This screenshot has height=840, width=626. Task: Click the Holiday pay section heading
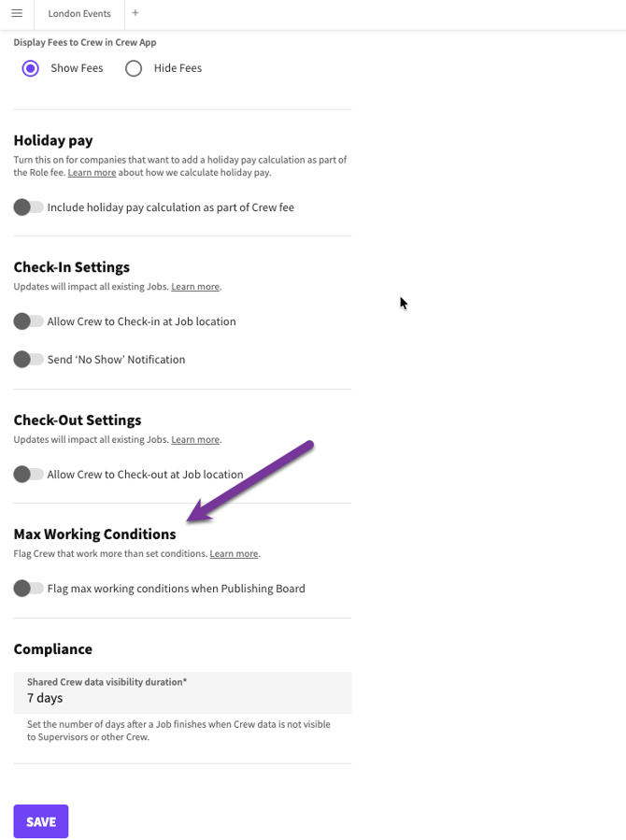(x=53, y=140)
